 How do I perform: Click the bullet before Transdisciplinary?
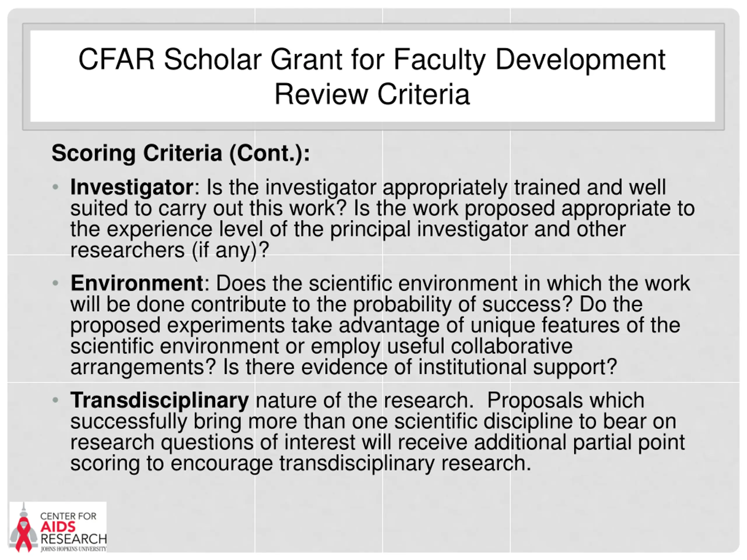point(56,400)
